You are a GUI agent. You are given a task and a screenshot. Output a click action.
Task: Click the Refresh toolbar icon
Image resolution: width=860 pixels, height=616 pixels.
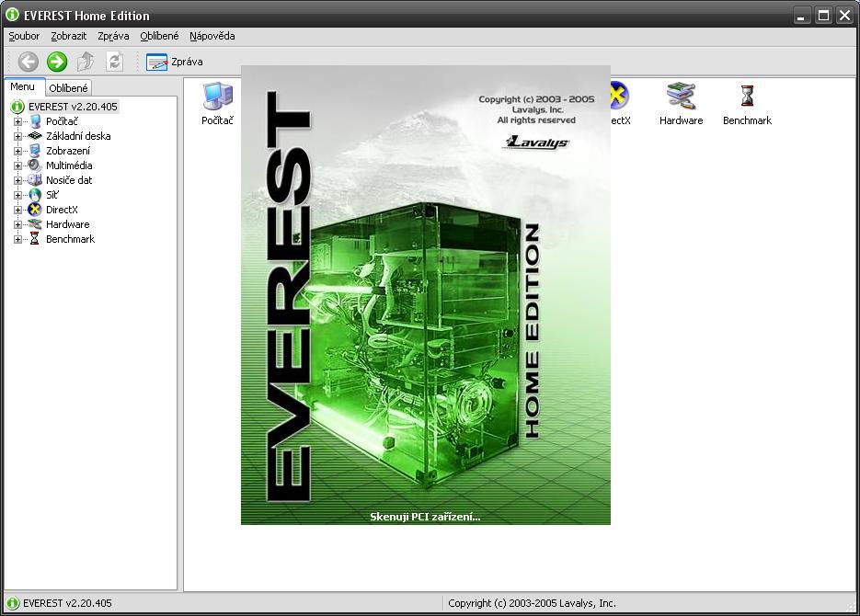coord(114,62)
